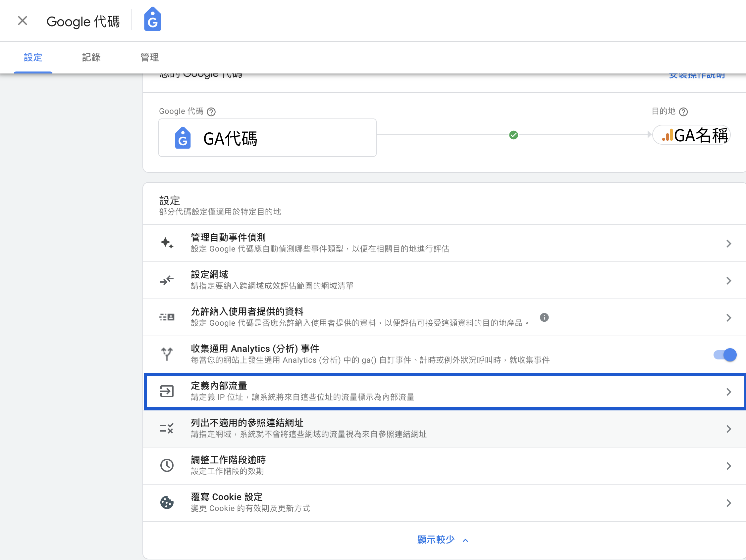Click the up chevron next to 顯示較少
The width and height of the screenshot is (746, 560).
[465, 540]
